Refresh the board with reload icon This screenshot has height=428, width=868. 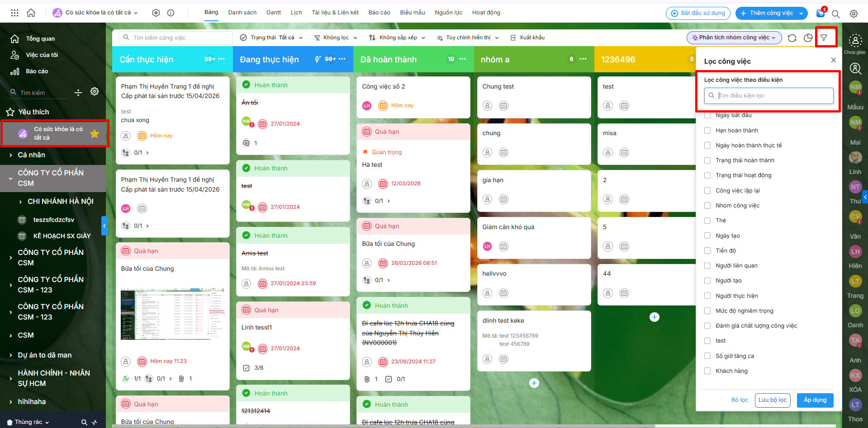[x=792, y=38]
